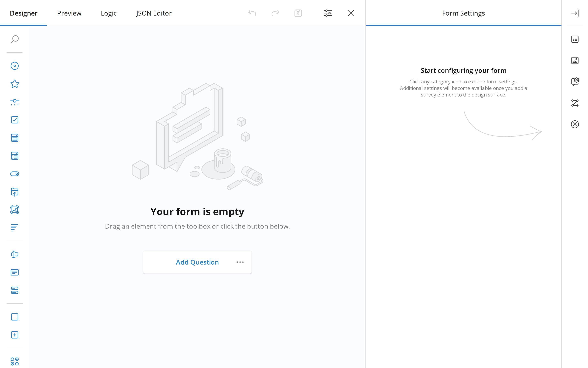Click the Undo arrow in toolbar
Image resolution: width=588 pixels, height=368 pixels.
(252, 13)
